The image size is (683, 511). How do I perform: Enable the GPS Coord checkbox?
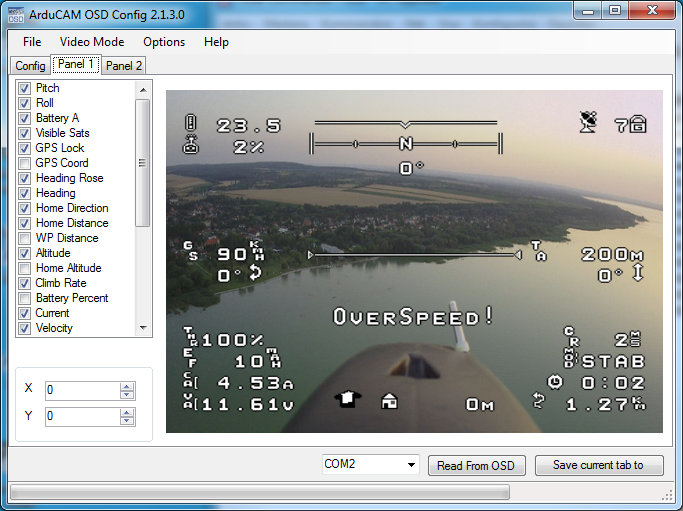point(25,163)
